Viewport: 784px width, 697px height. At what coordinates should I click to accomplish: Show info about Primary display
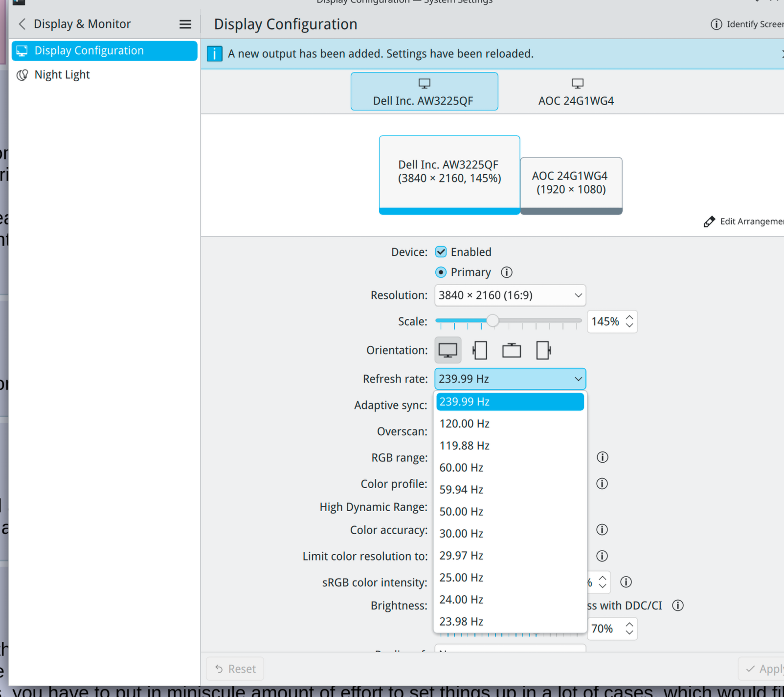507,272
